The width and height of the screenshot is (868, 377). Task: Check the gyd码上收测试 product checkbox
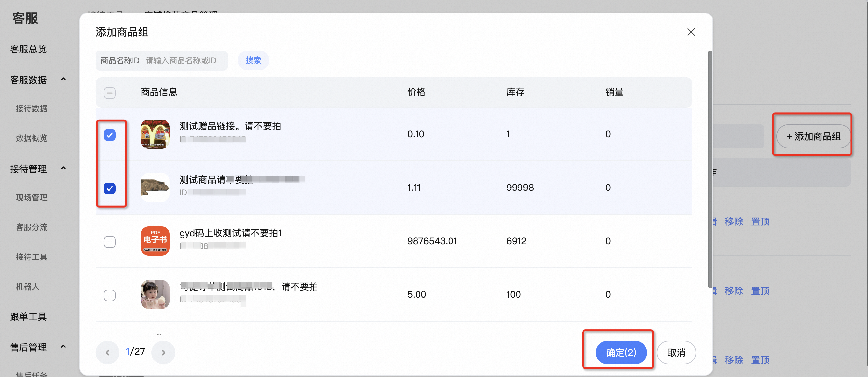click(x=110, y=242)
